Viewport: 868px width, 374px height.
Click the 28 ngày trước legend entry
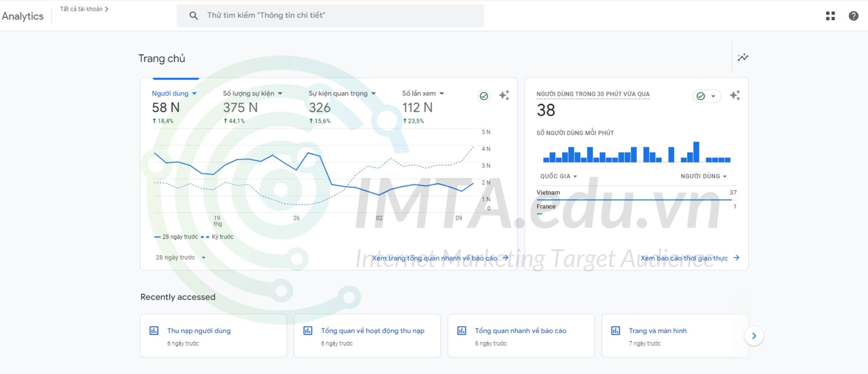tap(176, 237)
